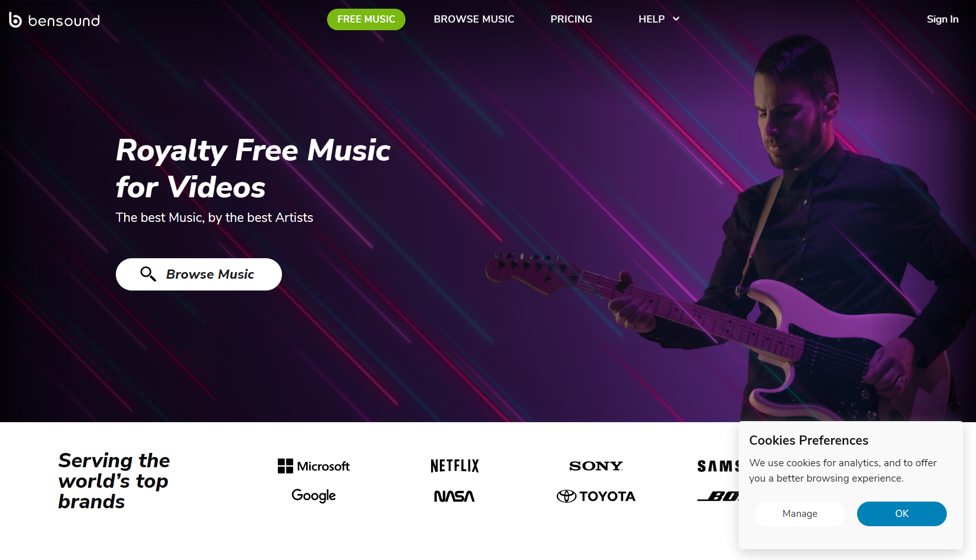Go to BROWSE MUSIC in navigation
The image size is (976, 560).
pos(474,19)
